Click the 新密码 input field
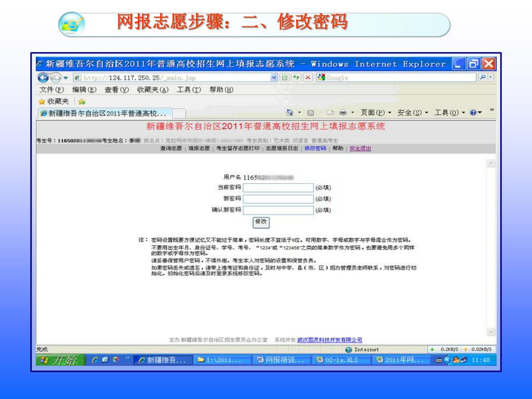 [278, 199]
